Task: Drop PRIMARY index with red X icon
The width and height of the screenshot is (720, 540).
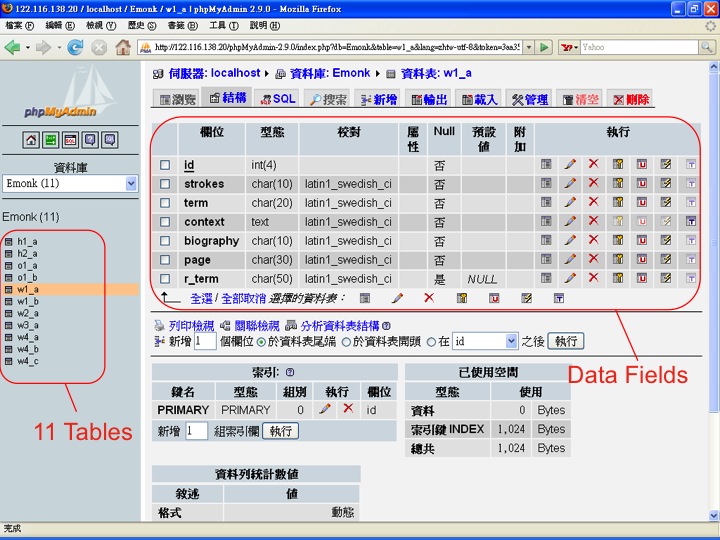Action: coord(349,408)
